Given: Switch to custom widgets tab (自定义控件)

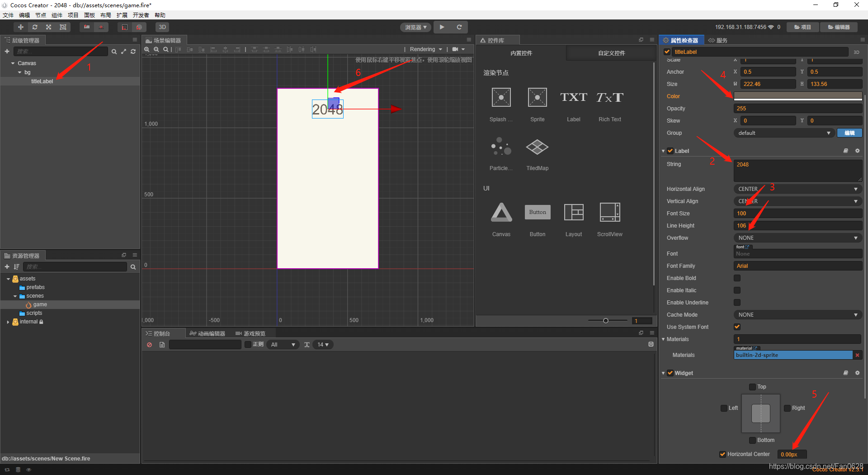Looking at the screenshot, I should point(611,53).
